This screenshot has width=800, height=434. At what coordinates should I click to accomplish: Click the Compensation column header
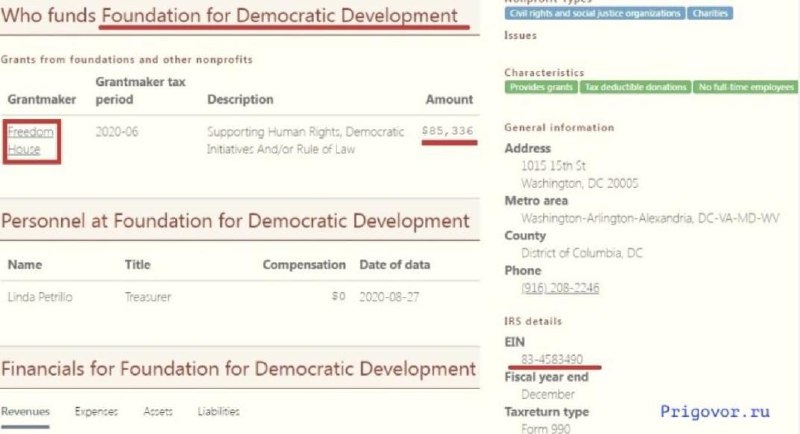click(x=304, y=265)
